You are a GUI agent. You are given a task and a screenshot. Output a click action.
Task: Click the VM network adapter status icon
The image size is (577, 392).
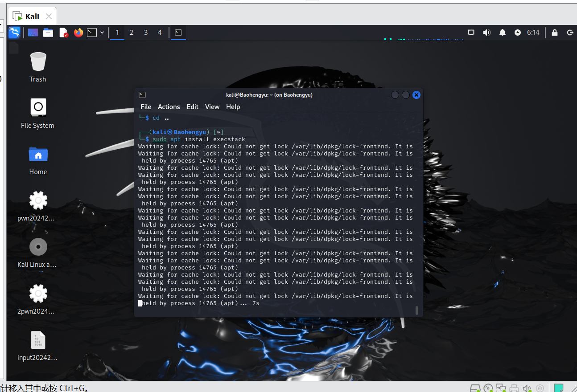tap(501, 388)
